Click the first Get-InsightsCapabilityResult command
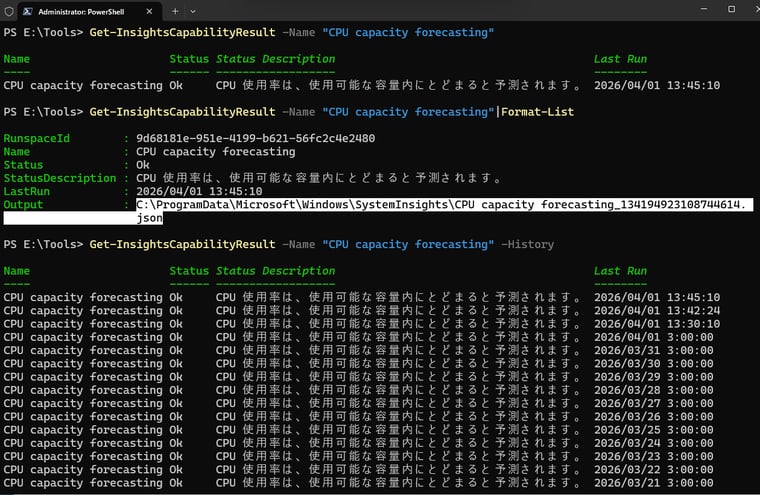This screenshot has height=495, width=760. click(x=182, y=32)
